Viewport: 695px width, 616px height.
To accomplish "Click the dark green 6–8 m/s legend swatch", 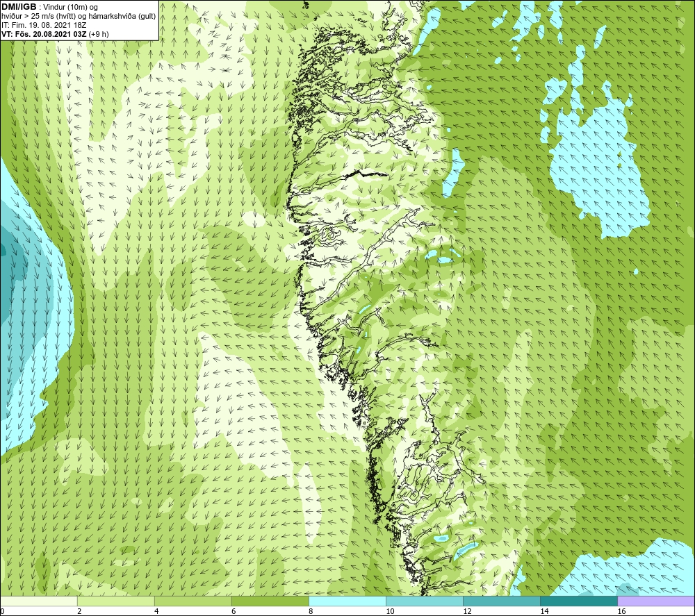I will tap(270, 601).
